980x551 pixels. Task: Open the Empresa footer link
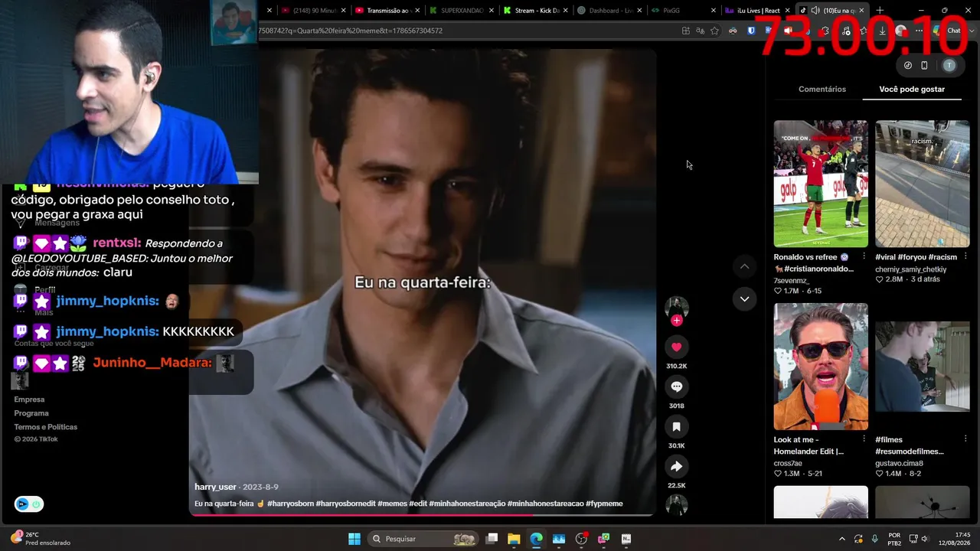29,399
